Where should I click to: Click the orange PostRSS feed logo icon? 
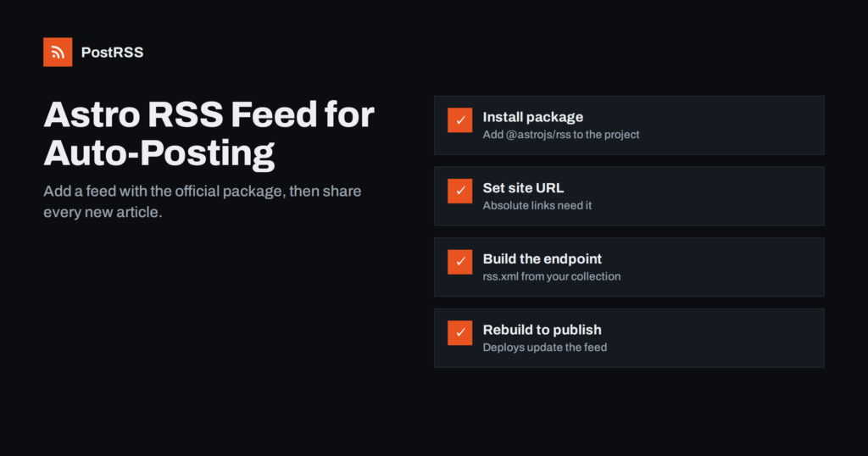tap(58, 52)
